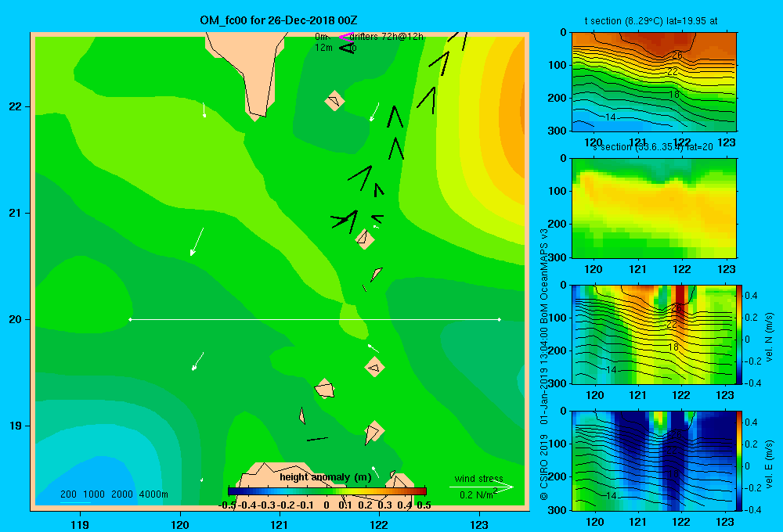Image resolution: width=783 pixels, height=532 pixels.
Task: Click the 'height anomaly (m)' label
Action: (326, 477)
